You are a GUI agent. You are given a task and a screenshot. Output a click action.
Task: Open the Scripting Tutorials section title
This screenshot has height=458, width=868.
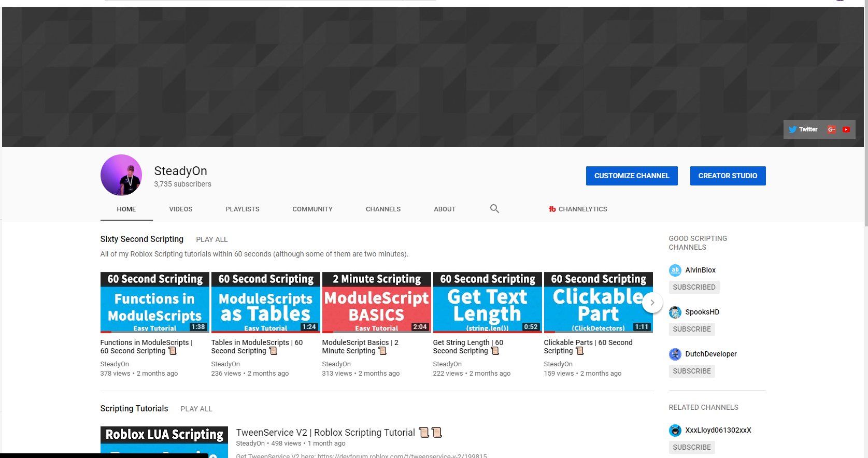pos(134,408)
